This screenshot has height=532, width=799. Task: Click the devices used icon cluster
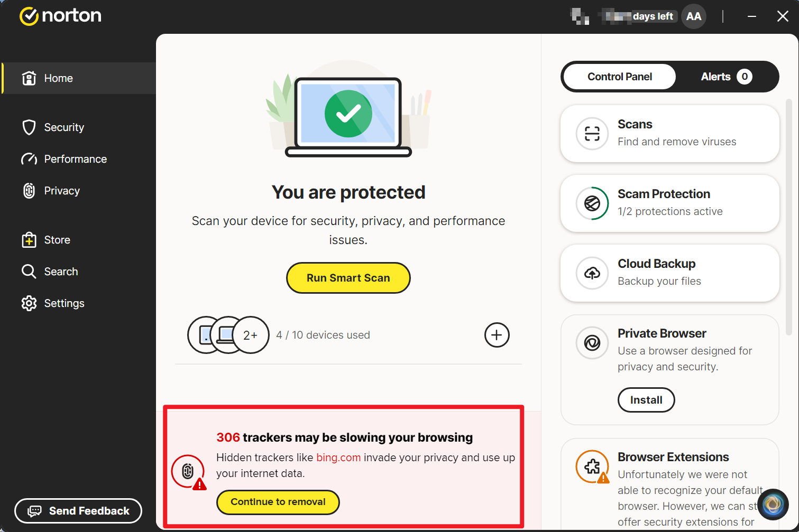(228, 335)
